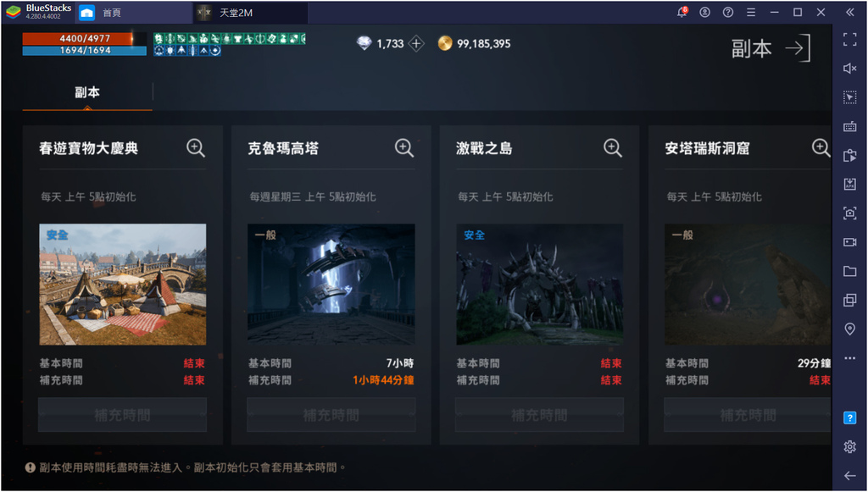Click the Install APK icon
The image size is (868, 492).
849,184
